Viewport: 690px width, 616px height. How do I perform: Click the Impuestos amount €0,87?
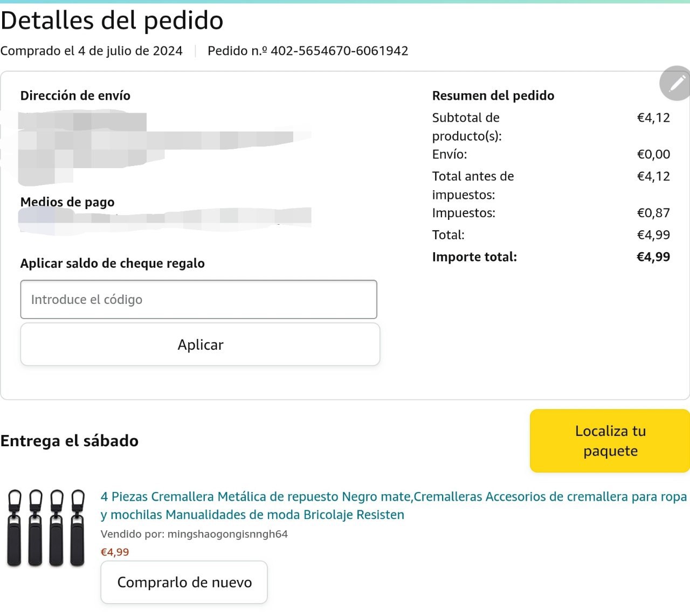[x=653, y=213]
